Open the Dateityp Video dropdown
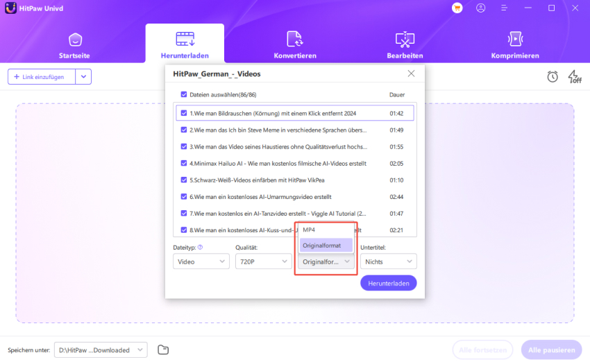Image resolution: width=590 pixels, height=364 pixels. coord(201,261)
